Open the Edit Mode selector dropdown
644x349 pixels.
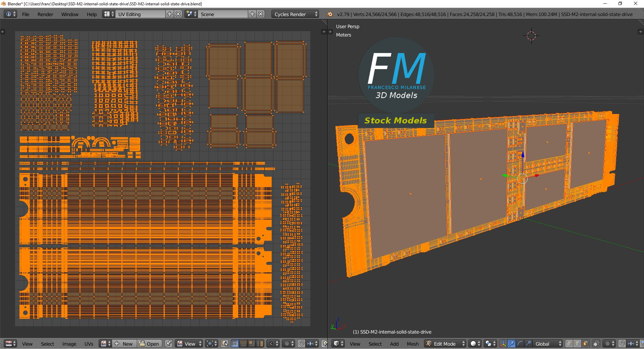(x=445, y=344)
